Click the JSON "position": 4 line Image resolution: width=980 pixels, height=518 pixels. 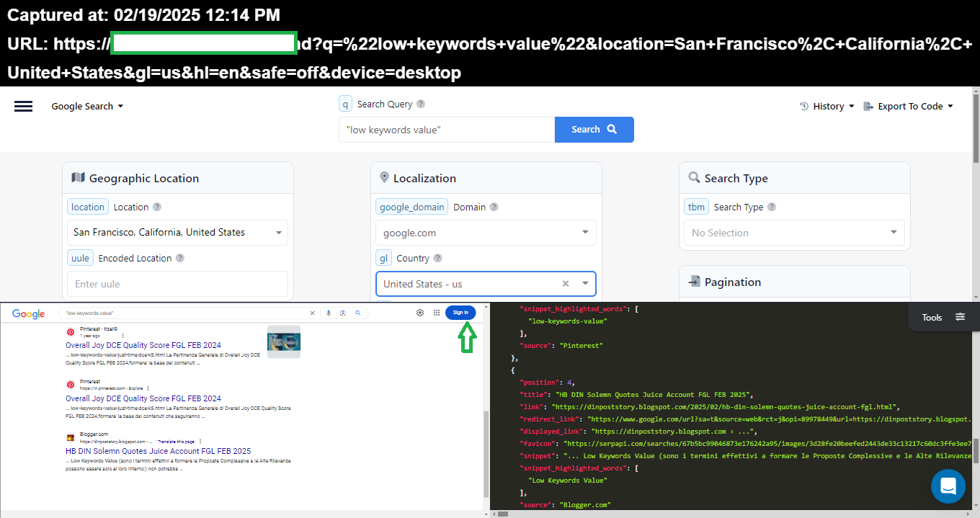[x=547, y=382]
